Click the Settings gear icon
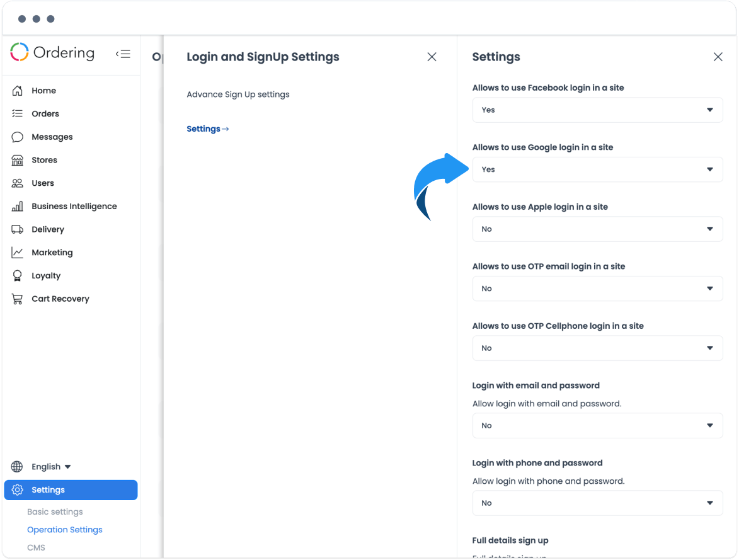 [18, 490]
